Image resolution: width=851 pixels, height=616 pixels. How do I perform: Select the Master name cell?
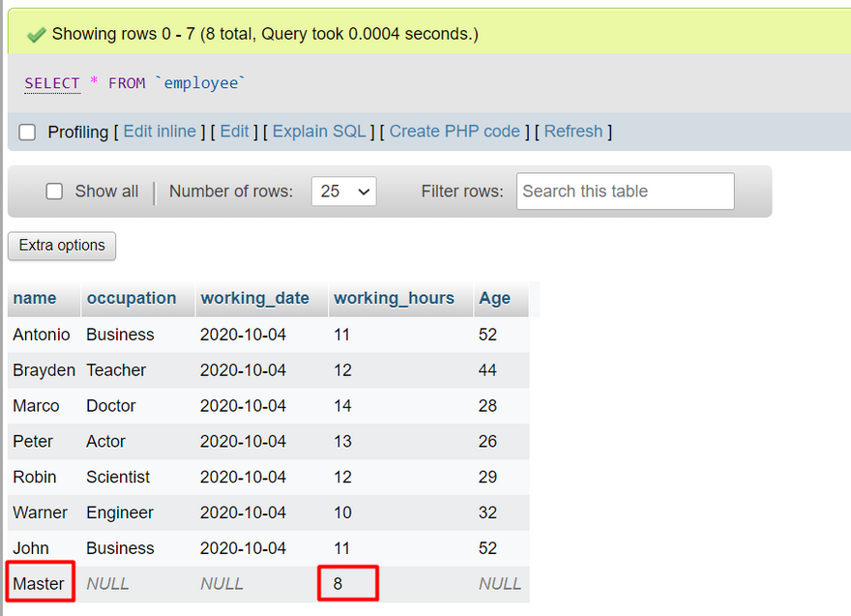coord(39,583)
